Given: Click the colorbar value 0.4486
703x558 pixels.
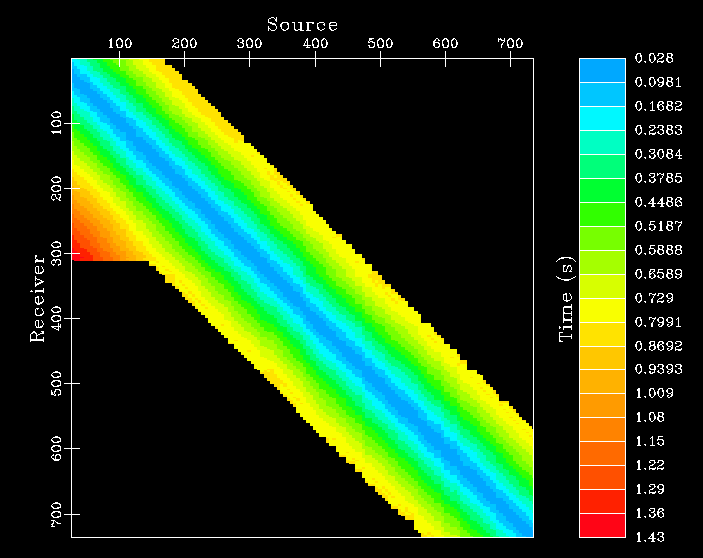Looking at the screenshot, I should 658,202.
